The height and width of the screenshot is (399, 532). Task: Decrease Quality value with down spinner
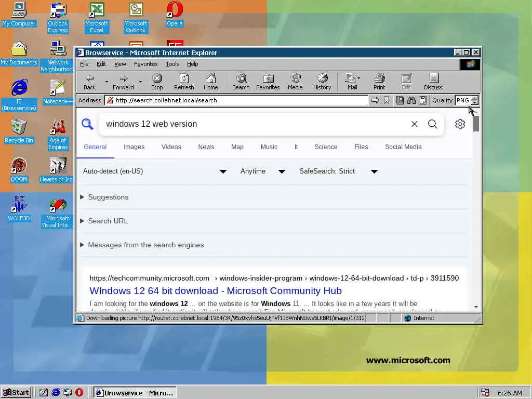(x=475, y=102)
